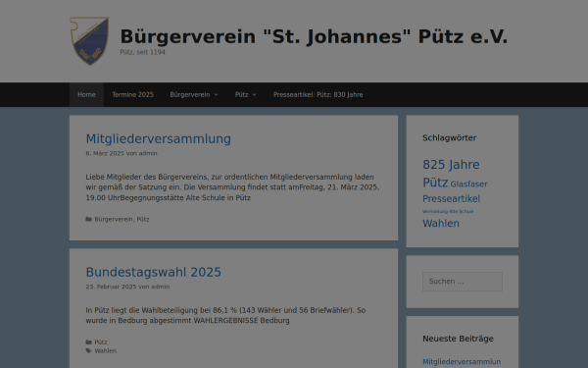Click the date 6. März 2025

[105, 153]
